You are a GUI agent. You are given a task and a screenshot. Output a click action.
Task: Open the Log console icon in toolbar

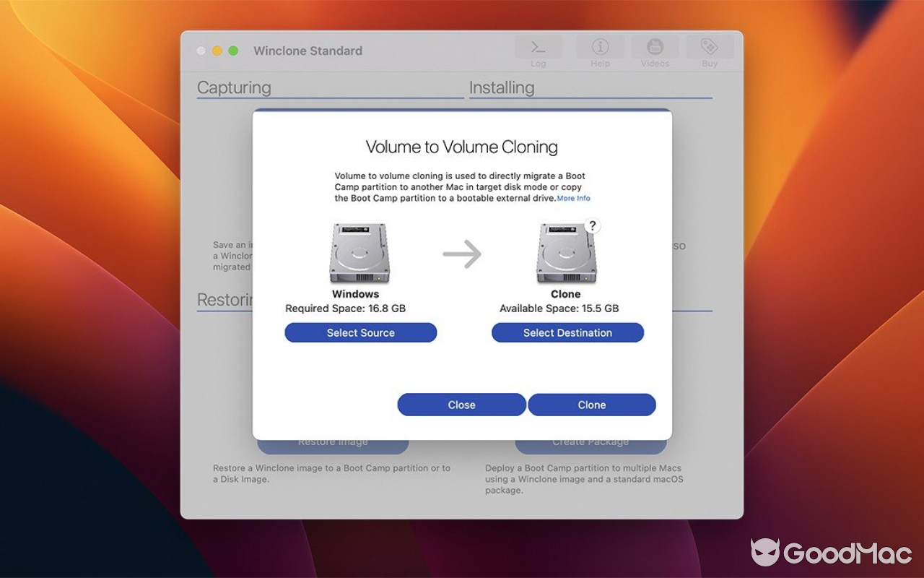pos(537,48)
